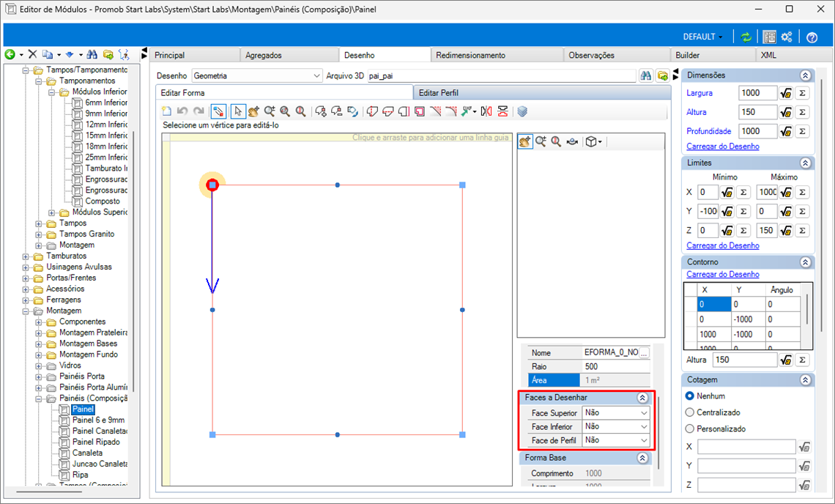Click the formula icon next to Largura

(x=786, y=93)
